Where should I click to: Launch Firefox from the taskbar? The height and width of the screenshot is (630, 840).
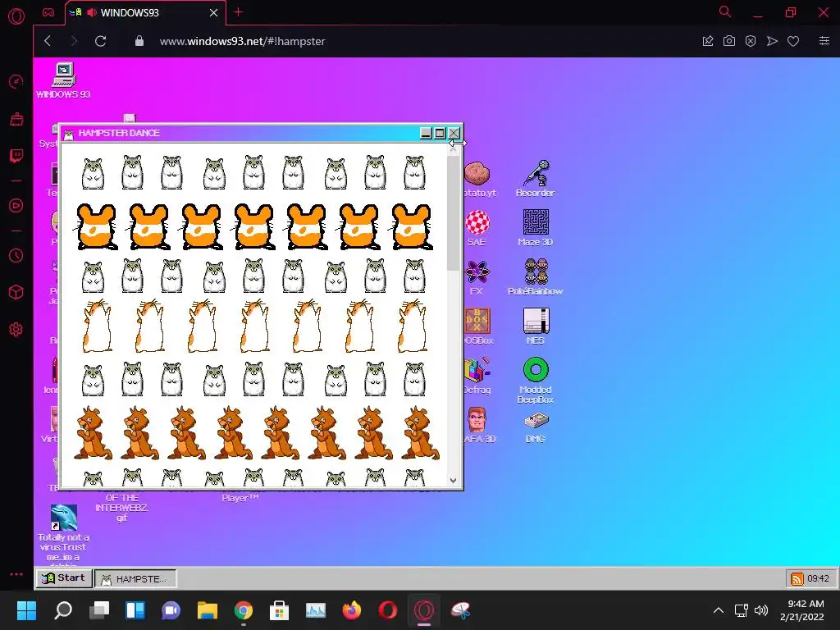(351, 610)
